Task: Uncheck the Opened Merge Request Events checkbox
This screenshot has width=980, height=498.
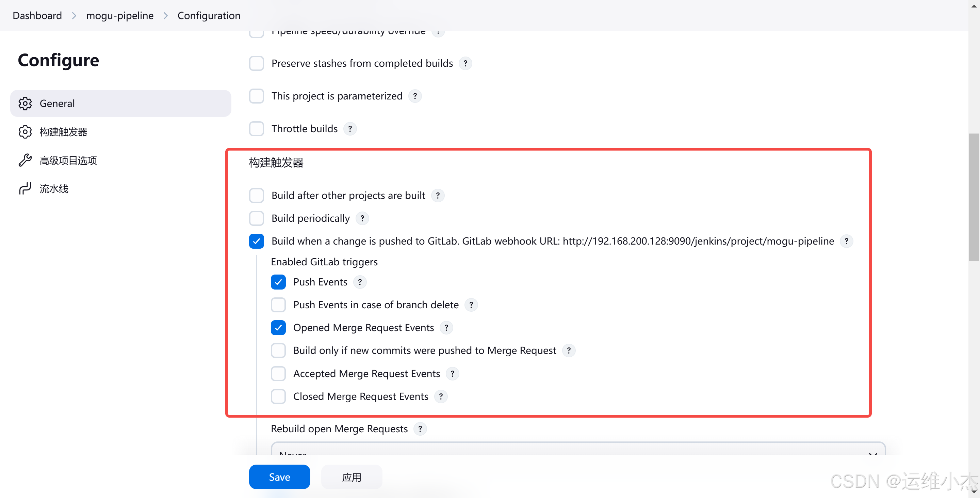Action: coord(278,328)
